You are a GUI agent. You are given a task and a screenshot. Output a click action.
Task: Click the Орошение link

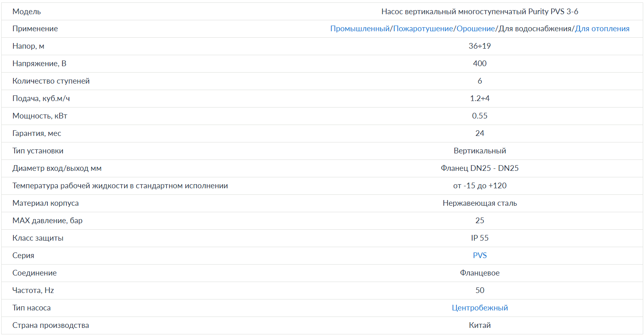(475, 29)
